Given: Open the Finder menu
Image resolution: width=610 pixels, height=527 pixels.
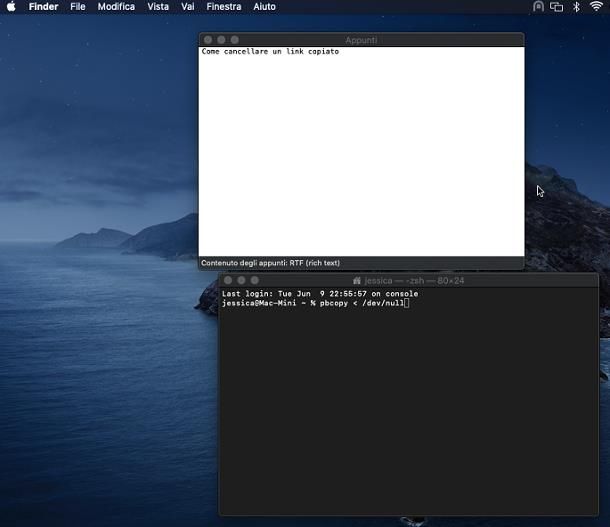Looking at the screenshot, I should (x=43, y=7).
